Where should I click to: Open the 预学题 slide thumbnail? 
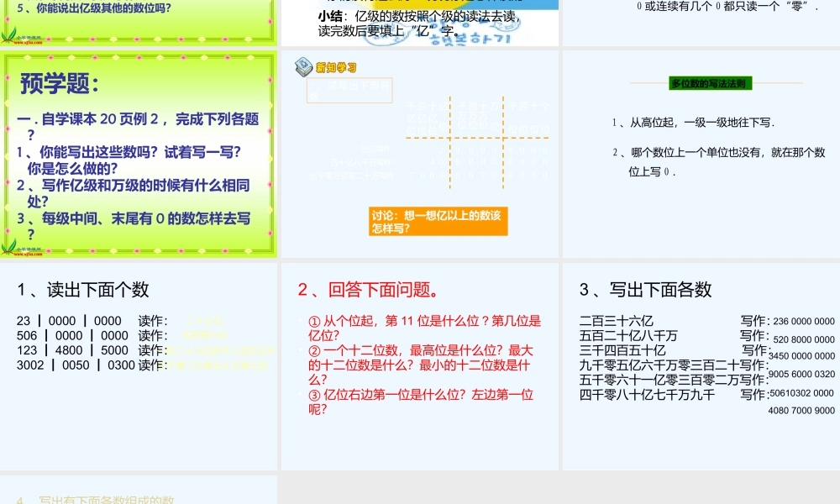coord(139,155)
